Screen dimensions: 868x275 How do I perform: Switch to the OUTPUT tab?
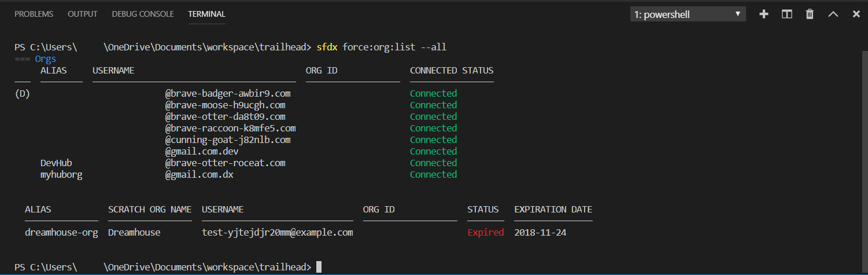tap(83, 14)
